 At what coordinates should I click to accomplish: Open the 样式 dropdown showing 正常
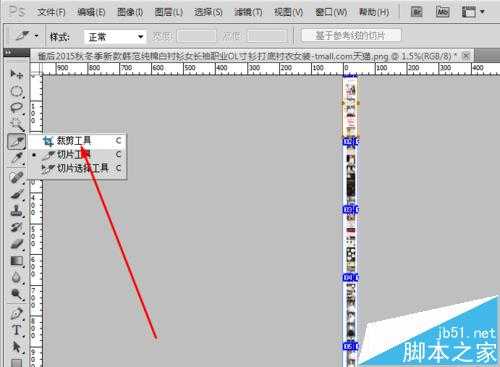pyautogui.click(x=115, y=37)
